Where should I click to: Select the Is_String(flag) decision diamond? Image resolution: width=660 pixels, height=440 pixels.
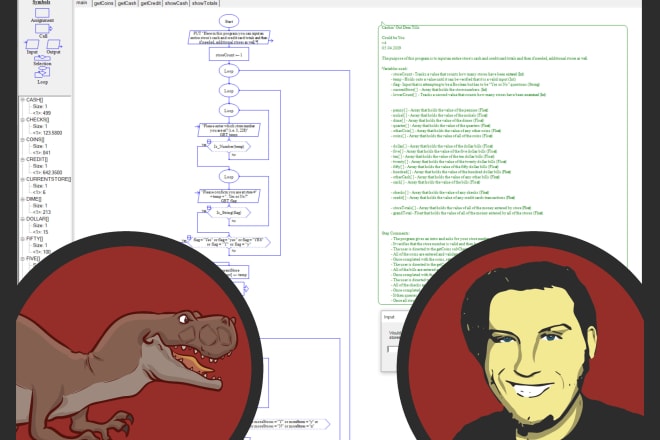point(229,213)
